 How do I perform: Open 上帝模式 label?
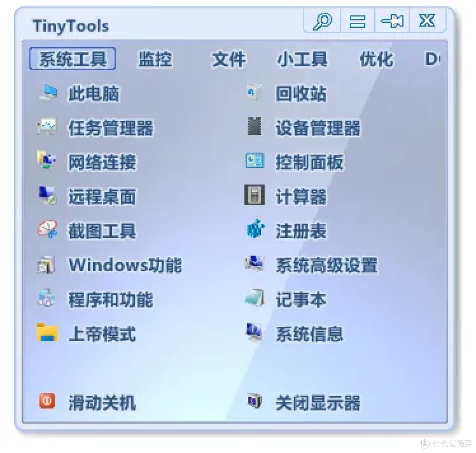pyautogui.click(x=102, y=334)
